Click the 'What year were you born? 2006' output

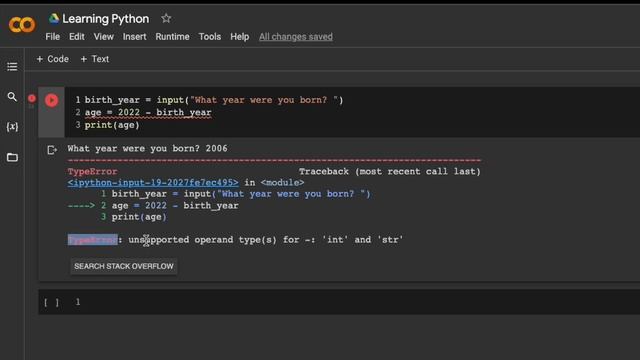coord(148,149)
